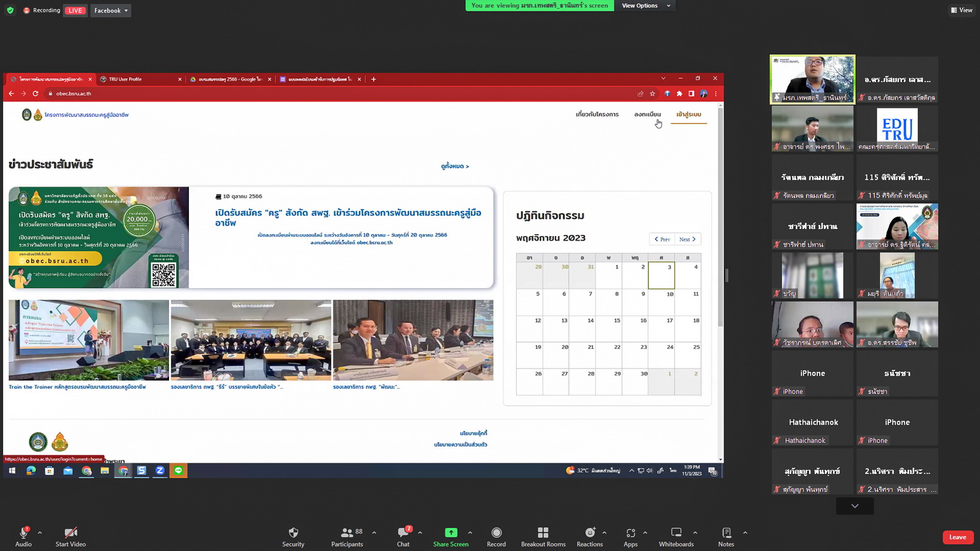Click the นโยบายความเป็นส่วนตัว footer link
The image size is (980, 551).
461,444
